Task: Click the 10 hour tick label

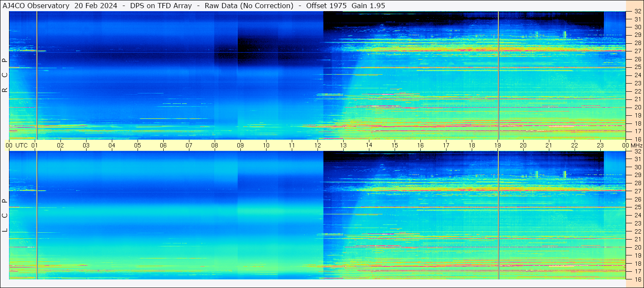Action: tap(266, 145)
